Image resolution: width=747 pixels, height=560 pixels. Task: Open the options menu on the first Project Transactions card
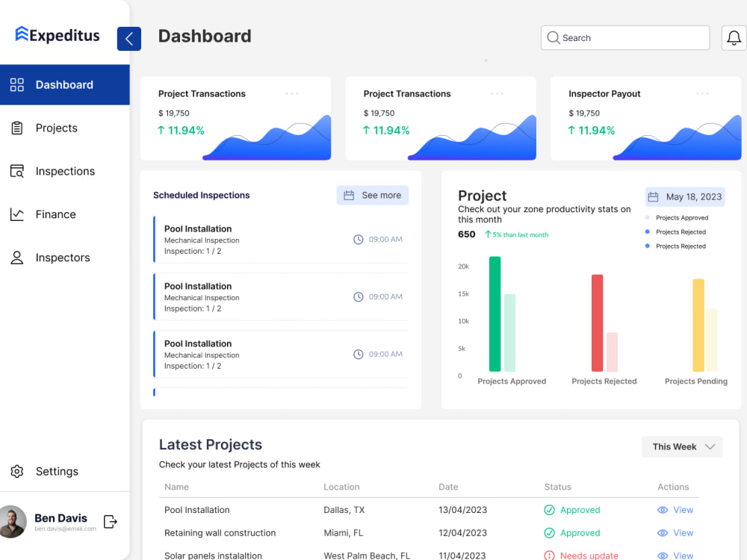click(x=292, y=93)
